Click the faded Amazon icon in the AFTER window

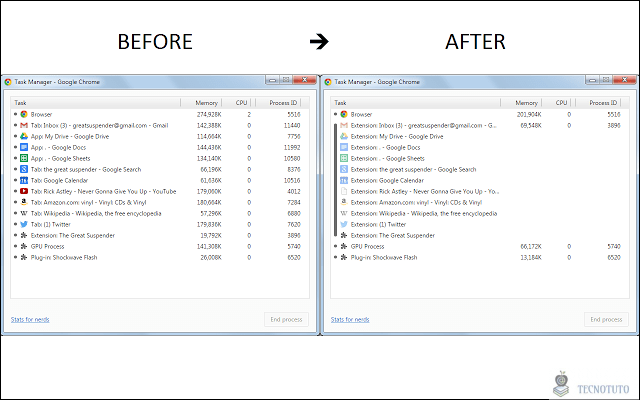(344, 202)
